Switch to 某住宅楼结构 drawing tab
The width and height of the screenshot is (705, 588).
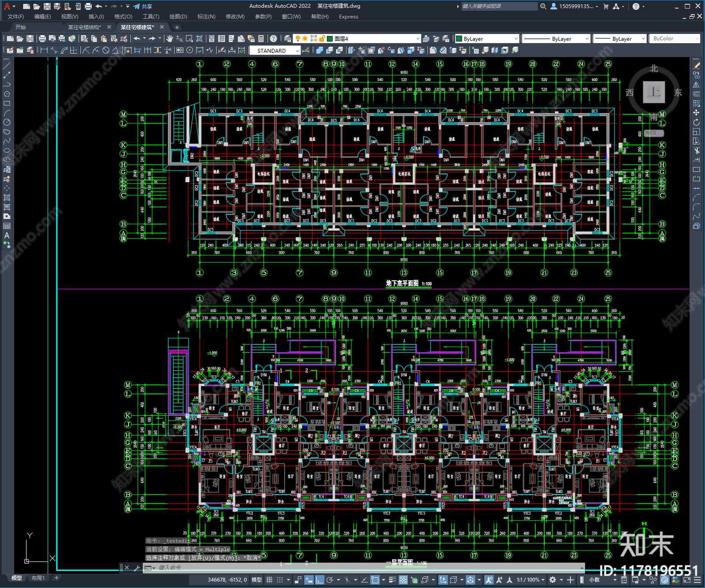(x=85, y=27)
